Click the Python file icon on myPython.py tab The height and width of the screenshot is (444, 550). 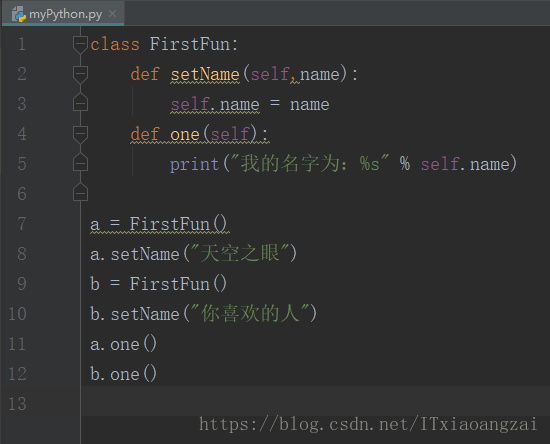coord(19,14)
